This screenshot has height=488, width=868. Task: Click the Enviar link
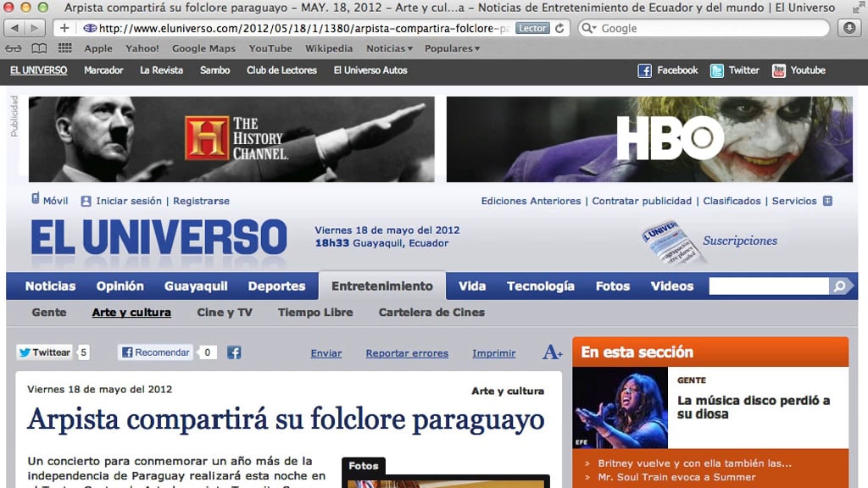(326, 353)
